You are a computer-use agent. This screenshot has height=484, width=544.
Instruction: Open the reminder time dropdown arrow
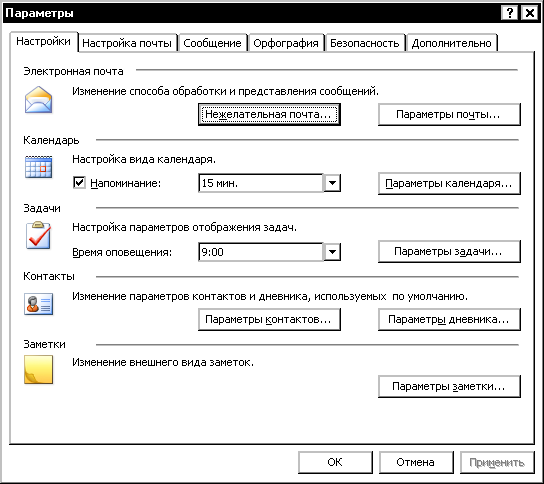(x=332, y=183)
